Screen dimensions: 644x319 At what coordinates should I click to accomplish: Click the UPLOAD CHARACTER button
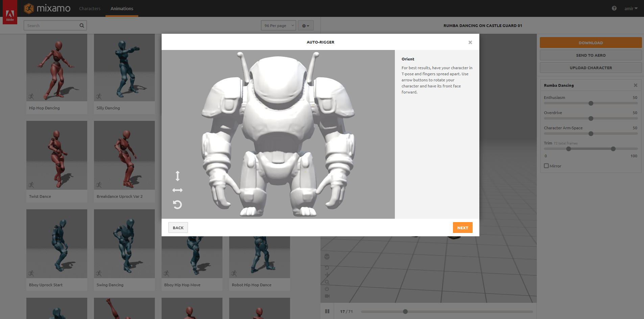[x=591, y=68]
